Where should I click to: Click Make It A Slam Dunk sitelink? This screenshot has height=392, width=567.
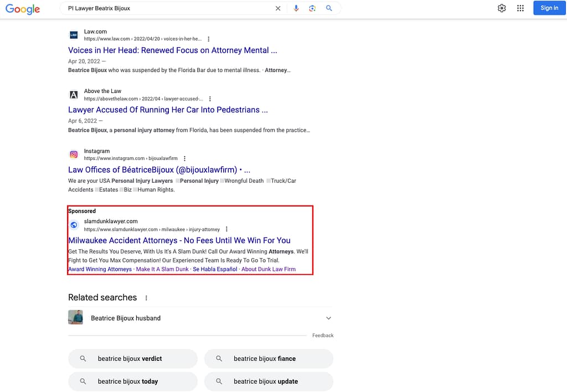coord(162,270)
